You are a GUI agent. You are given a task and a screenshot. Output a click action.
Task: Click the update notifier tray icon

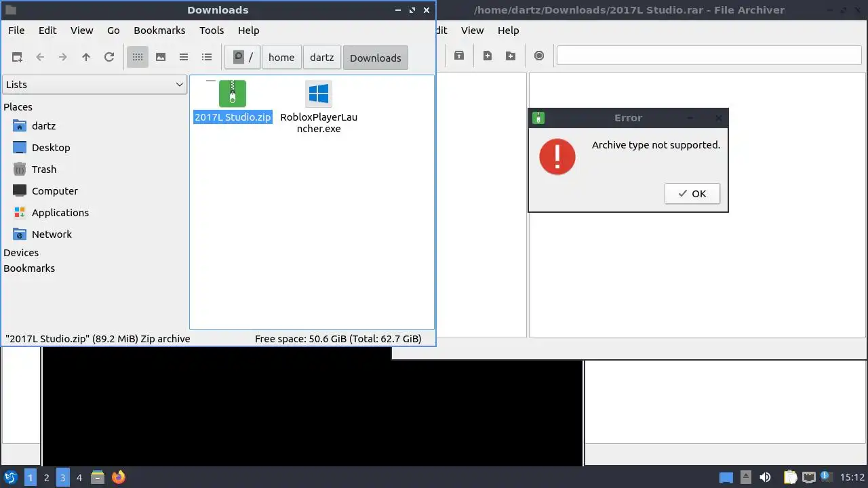tap(826, 476)
